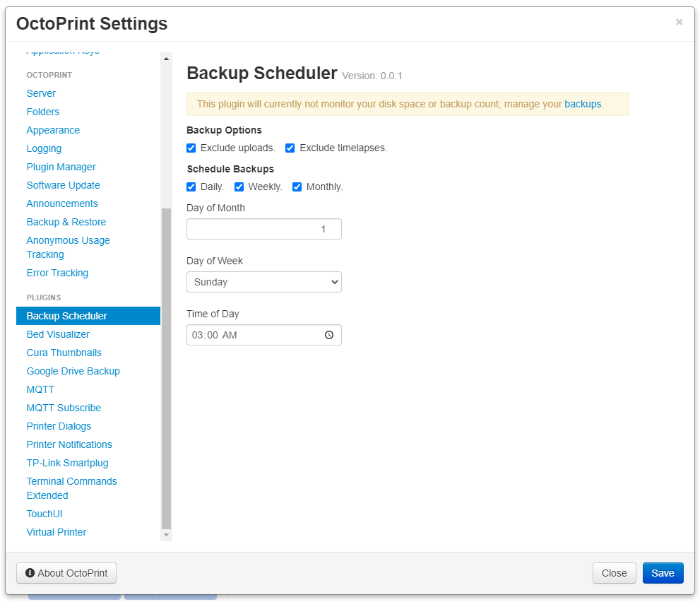
Task: Disable Weekly backups
Action: tap(238, 187)
